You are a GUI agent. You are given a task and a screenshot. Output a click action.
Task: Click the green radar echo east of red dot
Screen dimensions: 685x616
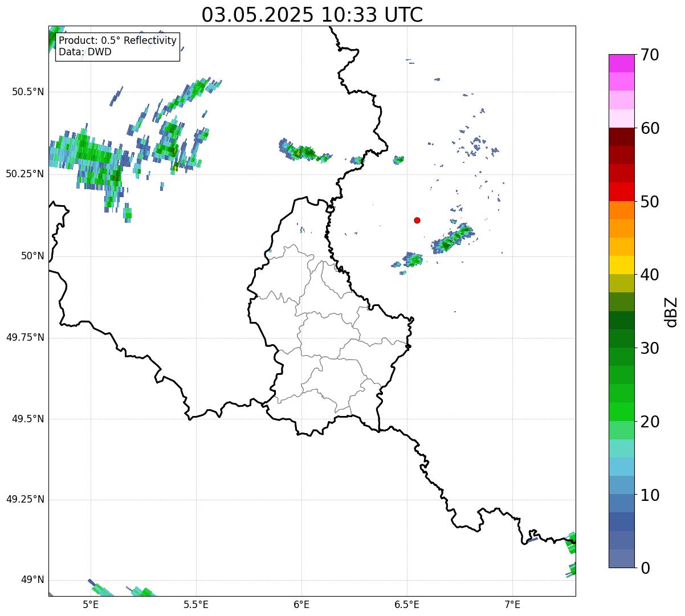(452, 239)
